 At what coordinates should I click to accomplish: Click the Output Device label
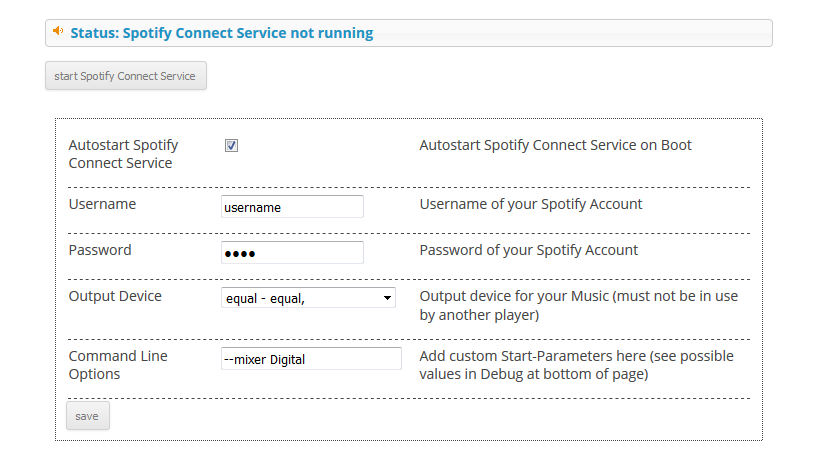(115, 296)
